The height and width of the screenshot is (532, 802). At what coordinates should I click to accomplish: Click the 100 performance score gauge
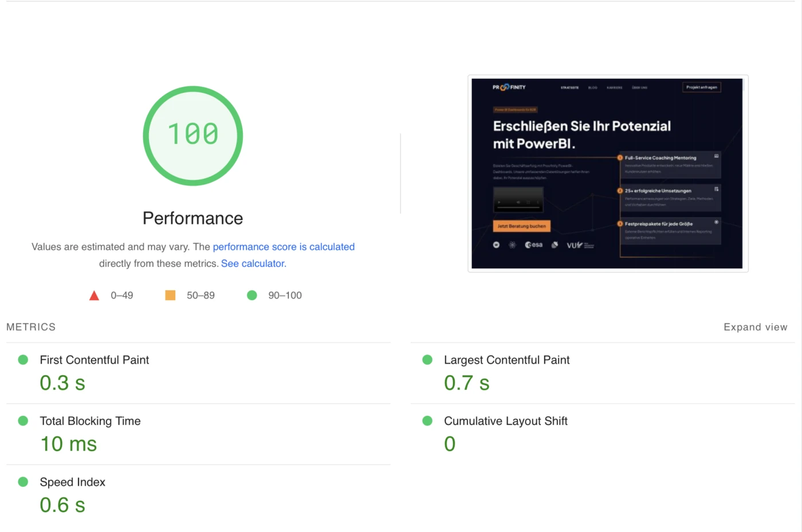[x=193, y=136]
